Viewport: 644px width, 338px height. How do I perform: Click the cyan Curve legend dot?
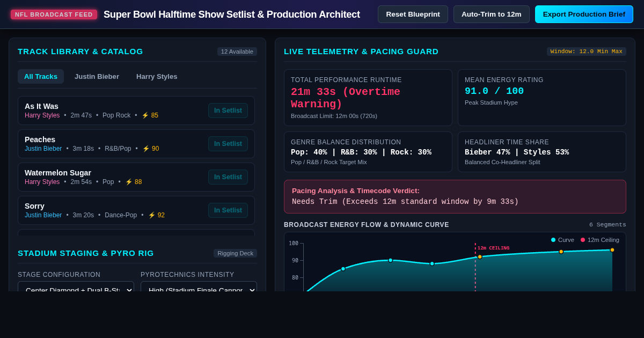coord(553,240)
